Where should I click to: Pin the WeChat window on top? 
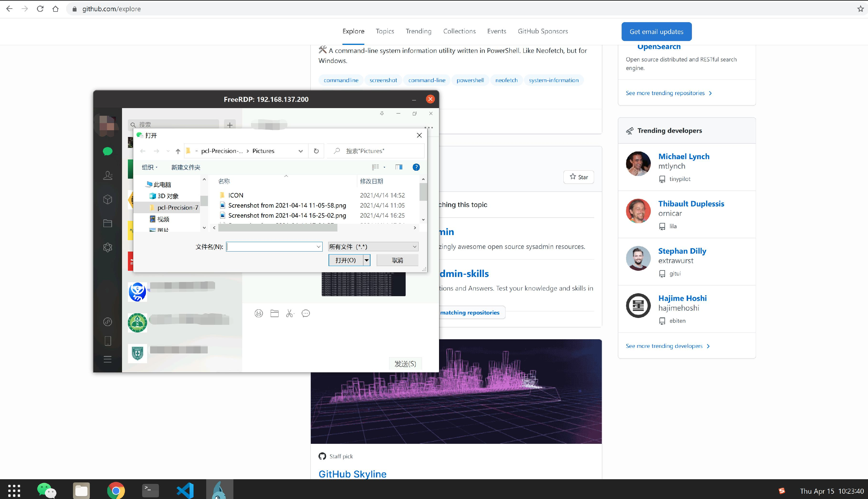(x=381, y=113)
